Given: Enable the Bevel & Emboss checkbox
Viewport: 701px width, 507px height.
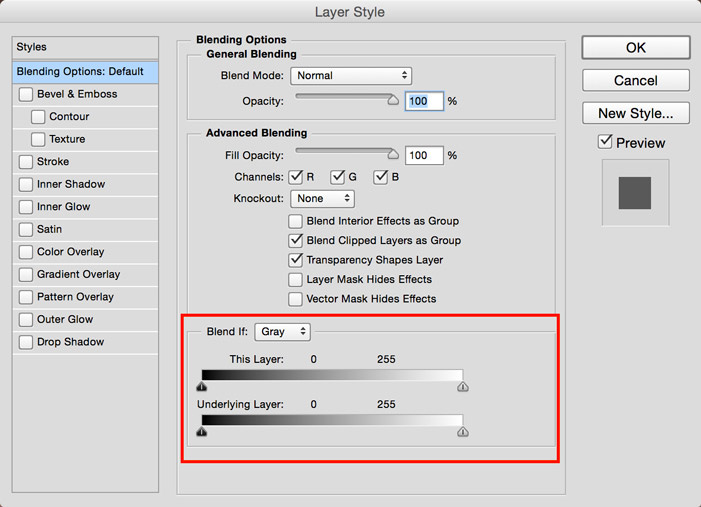Looking at the screenshot, I should coord(26,94).
